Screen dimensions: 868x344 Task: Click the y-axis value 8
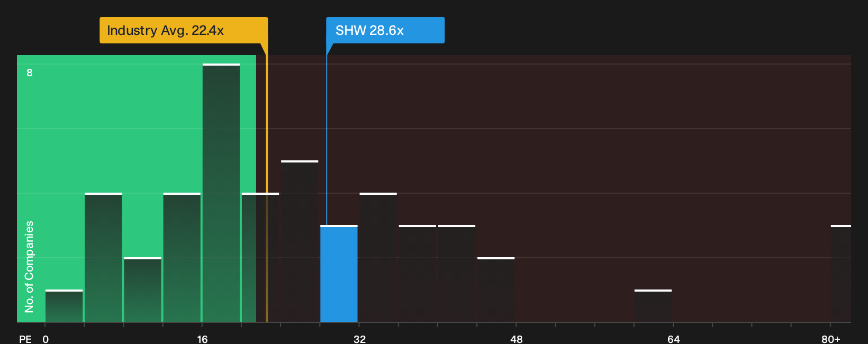click(x=30, y=73)
